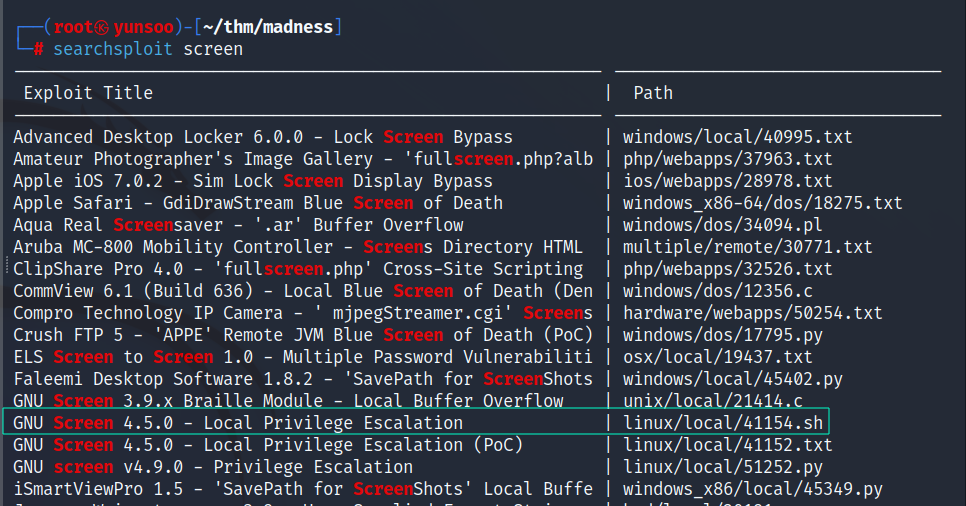966x506 pixels.
Task: Select path 'windows/dos/34094.pl'
Action: (723, 225)
